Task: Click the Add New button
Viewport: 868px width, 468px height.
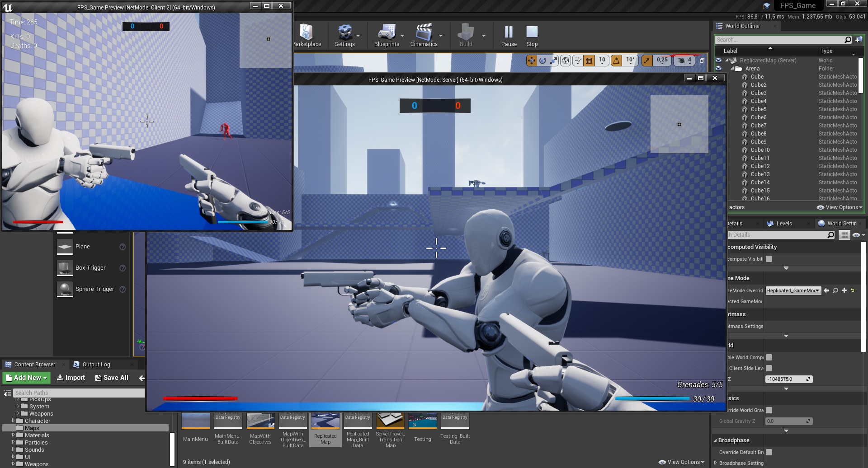Action: coord(27,378)
